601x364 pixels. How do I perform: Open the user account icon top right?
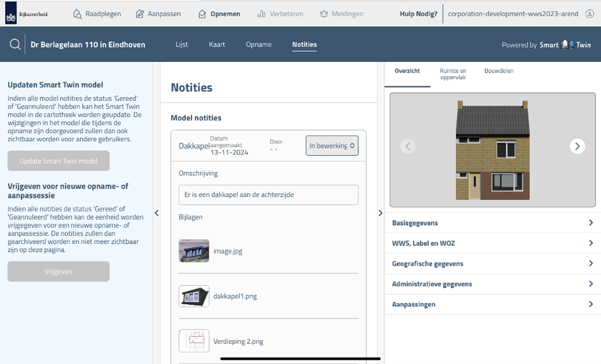590,14
